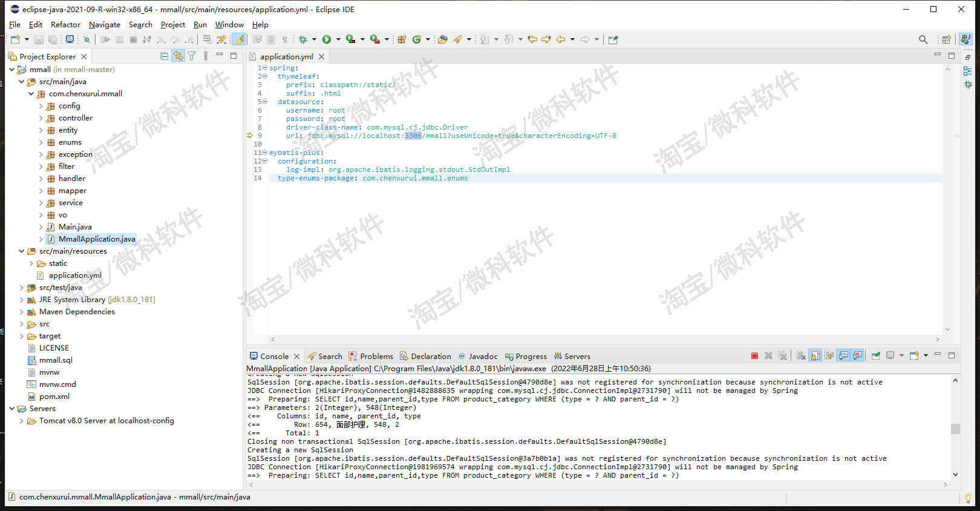
Task: Click the New Java Class icon
Action: pos(417,39)
